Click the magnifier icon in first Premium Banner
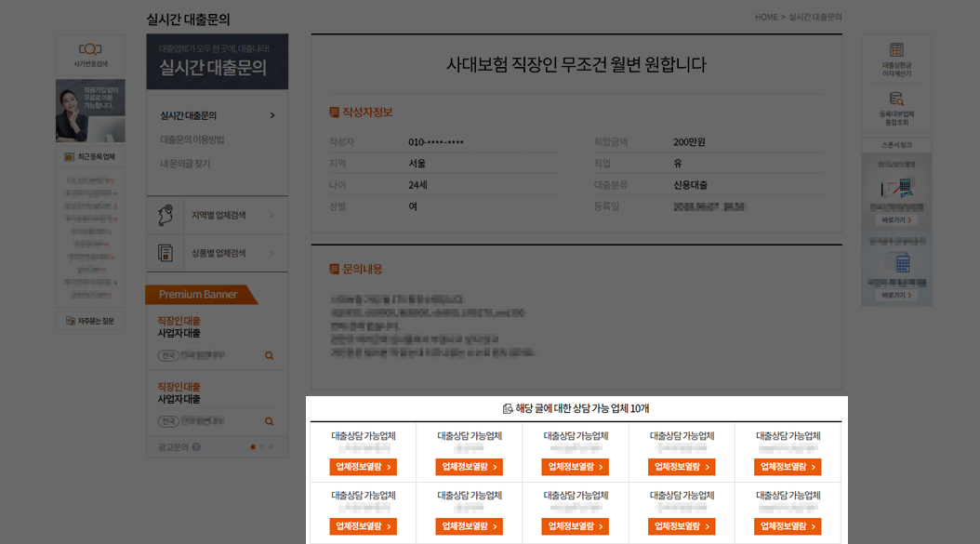 point(269,355)
